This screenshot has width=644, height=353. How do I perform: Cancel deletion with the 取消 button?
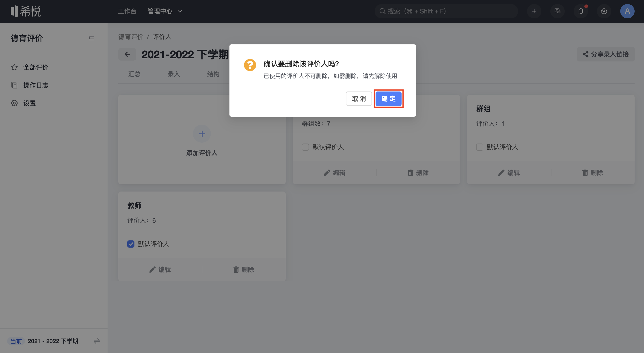pyautogui.click(x=359, y=99)
